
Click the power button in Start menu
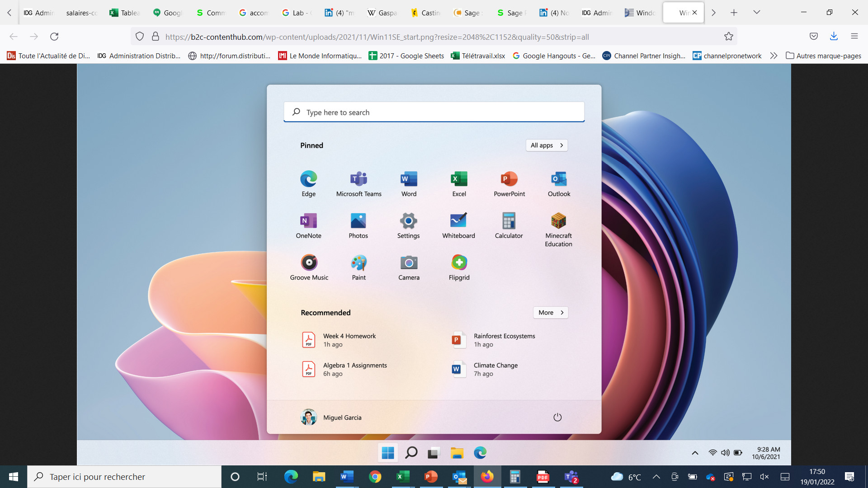tap(557, 417)
